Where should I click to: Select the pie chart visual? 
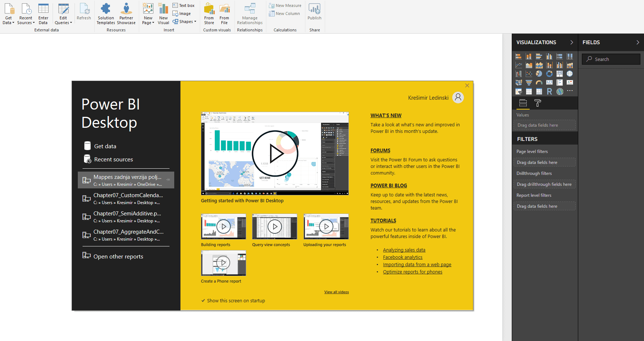point(539,74)
